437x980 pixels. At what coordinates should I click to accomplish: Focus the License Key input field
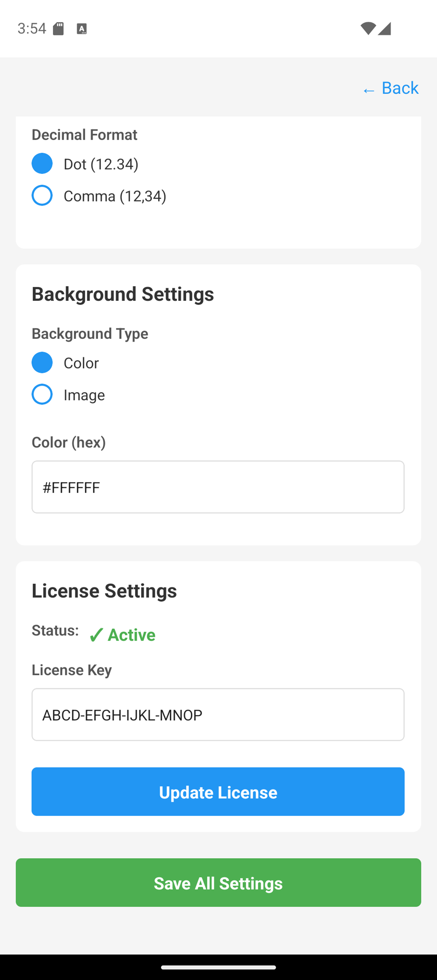coord(218,714)
